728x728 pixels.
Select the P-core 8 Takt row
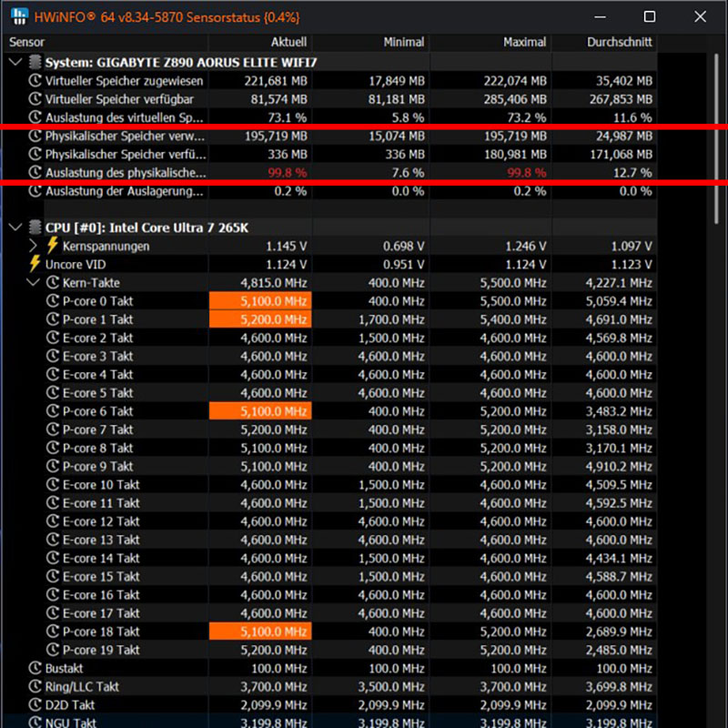pos(329,448)
